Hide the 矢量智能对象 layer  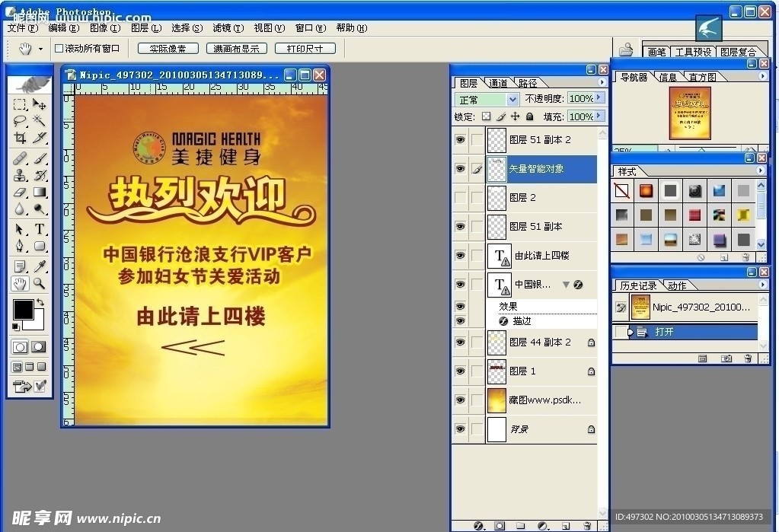461,168
